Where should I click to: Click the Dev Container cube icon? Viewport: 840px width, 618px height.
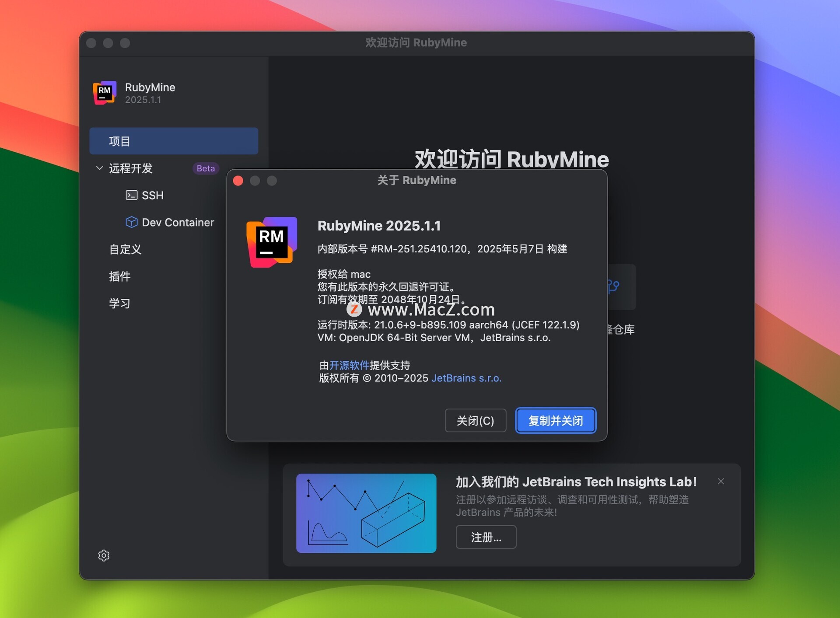(131, 222)
